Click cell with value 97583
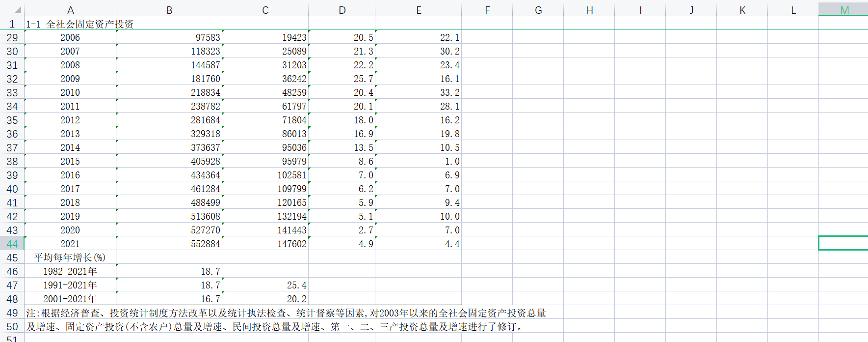This screenshot has width=868, height=342. click(169, 37)
